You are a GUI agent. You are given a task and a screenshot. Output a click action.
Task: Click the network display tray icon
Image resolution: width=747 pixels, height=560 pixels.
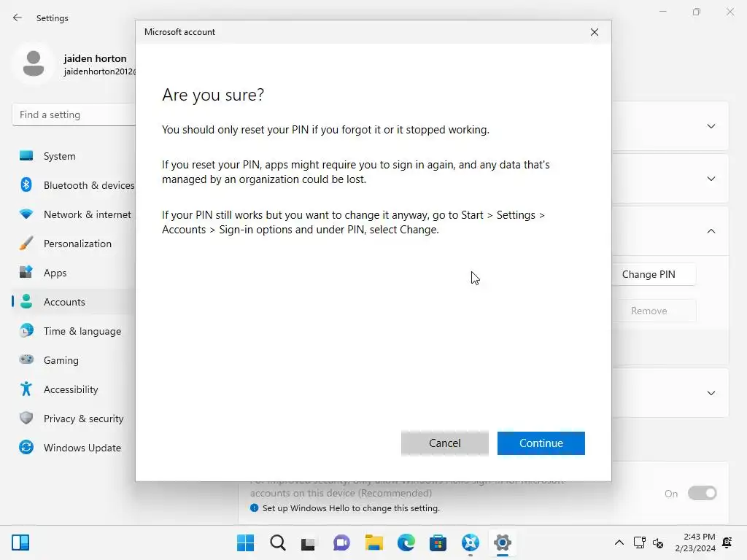[x=639, y=542]
